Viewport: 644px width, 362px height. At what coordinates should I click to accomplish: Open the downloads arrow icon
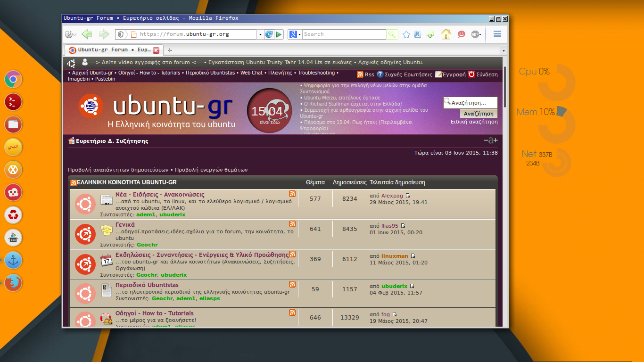tap(430, 34)
